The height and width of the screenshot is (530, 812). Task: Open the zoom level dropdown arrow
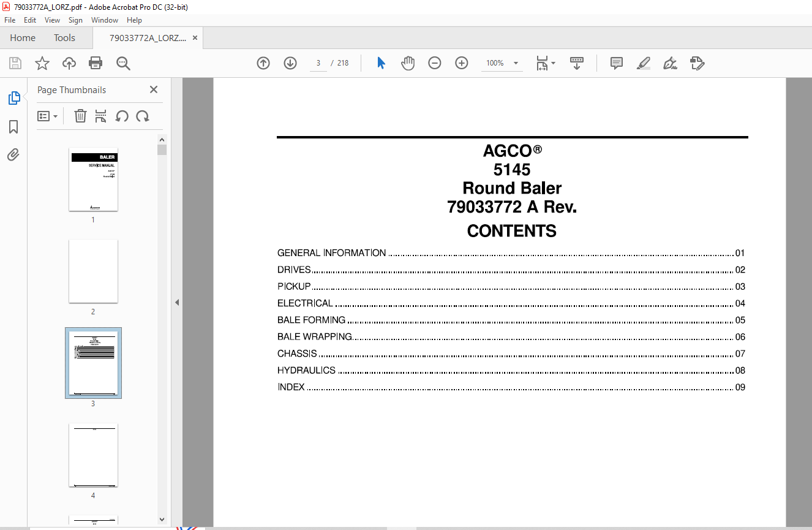tap(516, 63)
